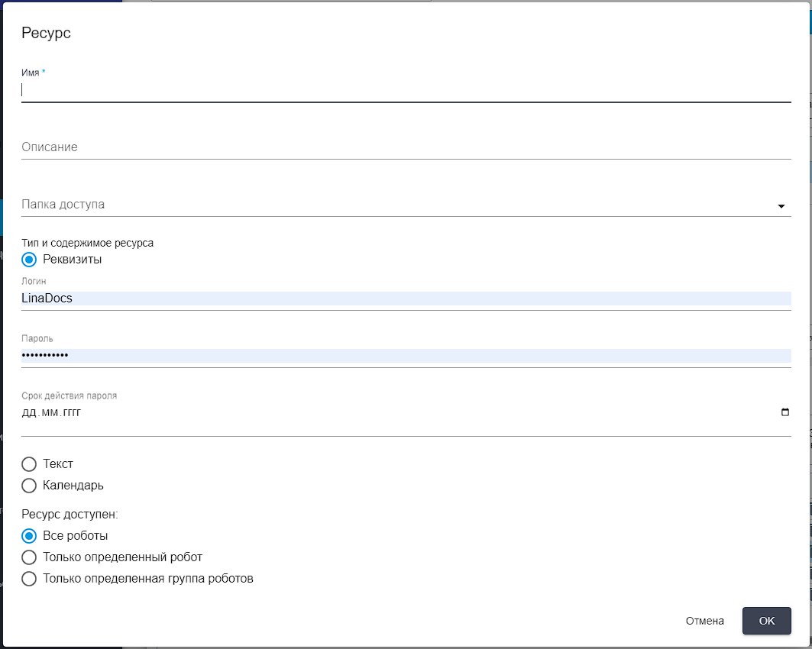Select Все роботы availability option
The image size is (812, 649).
[x=29, y=536]
